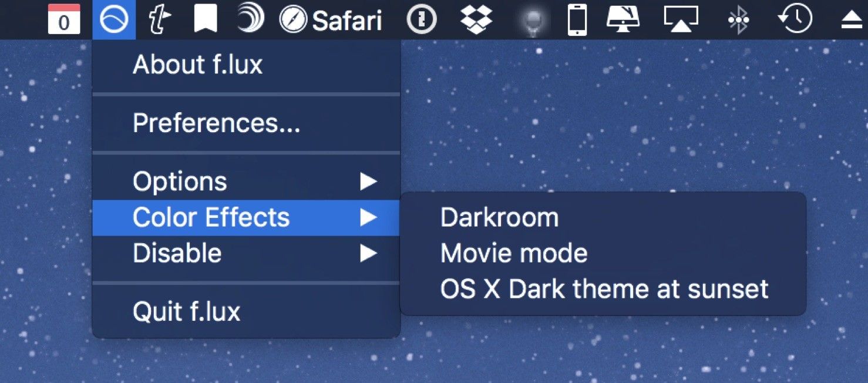Image resolution: width=868 pixels, height=383 pixels.
Task: Click the iPhone device icon
Action: (577, 21)
